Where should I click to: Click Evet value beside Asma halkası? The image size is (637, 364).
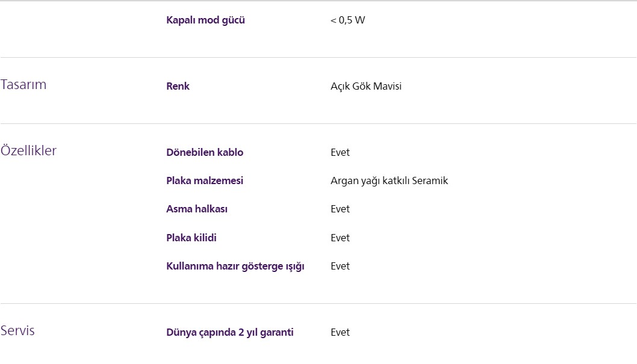[x=340, y=209]
